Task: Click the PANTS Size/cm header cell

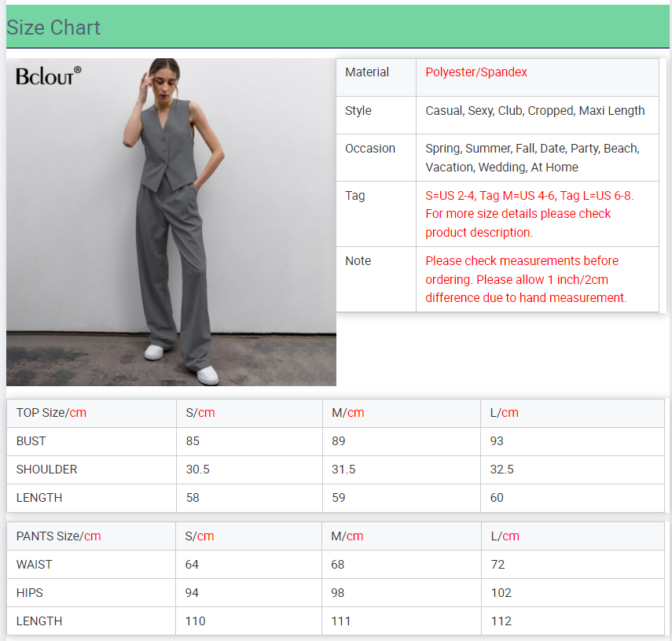Action: click(x=58, y=536)
